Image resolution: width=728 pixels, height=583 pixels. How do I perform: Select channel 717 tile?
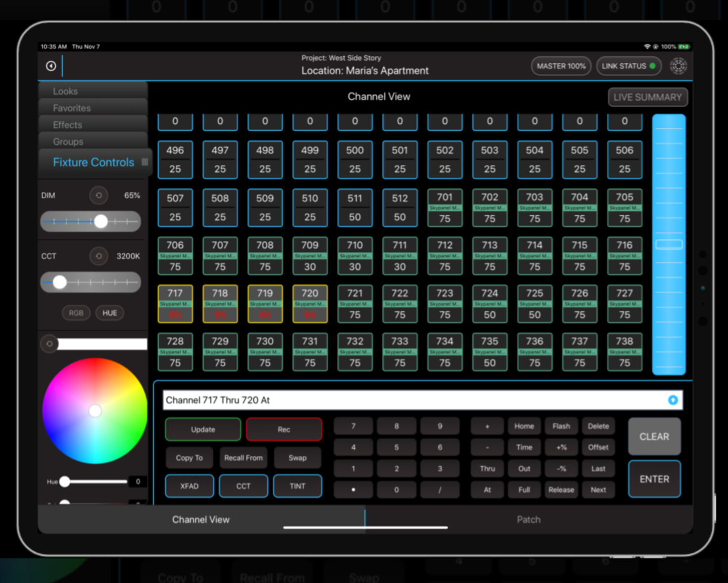click(175, 304)
